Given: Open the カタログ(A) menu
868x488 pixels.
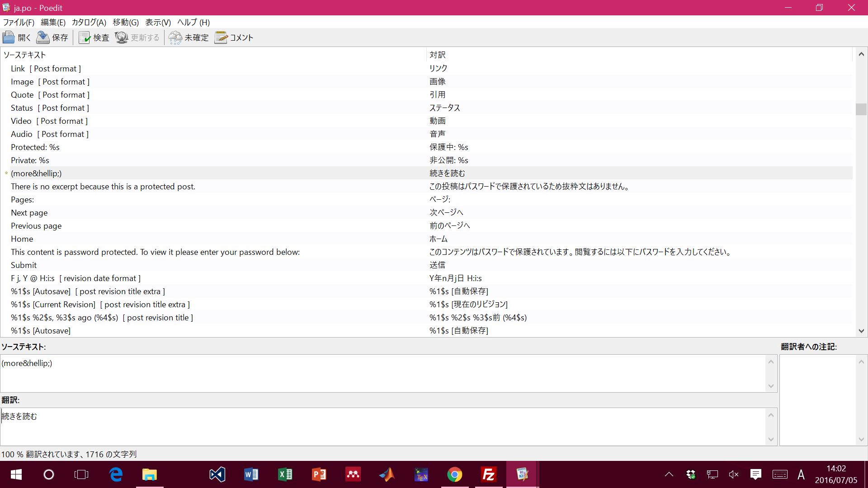Looking at the screenshot, I should click(x=89, y=22).
